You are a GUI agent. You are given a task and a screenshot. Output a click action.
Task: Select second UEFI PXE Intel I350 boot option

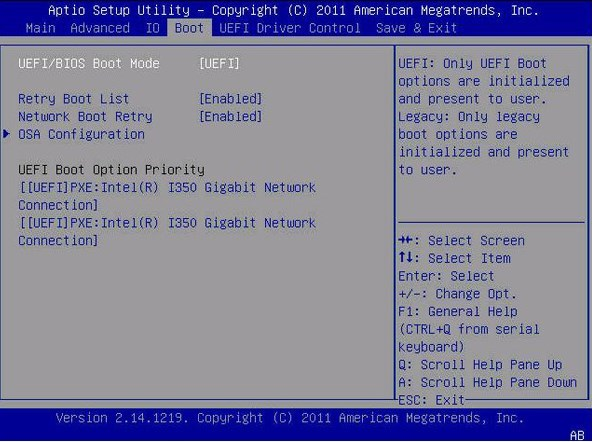pyautogui.click(x=167, y=232)
